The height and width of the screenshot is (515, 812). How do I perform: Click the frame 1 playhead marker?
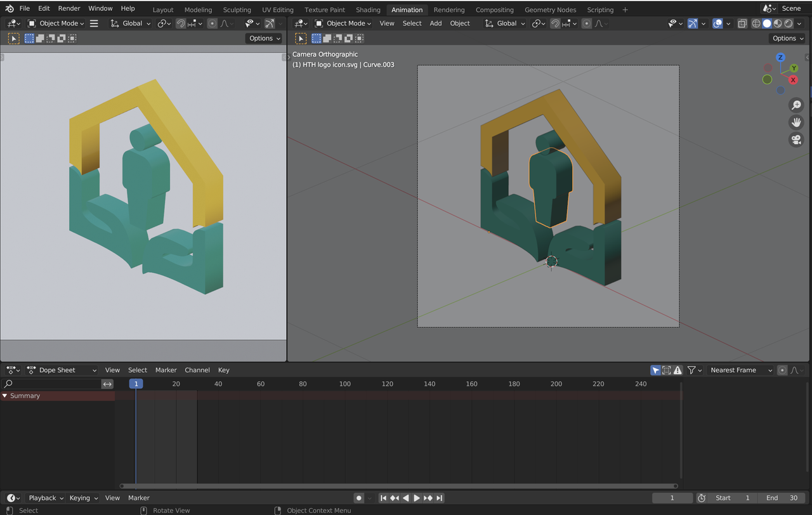[136, 384]
